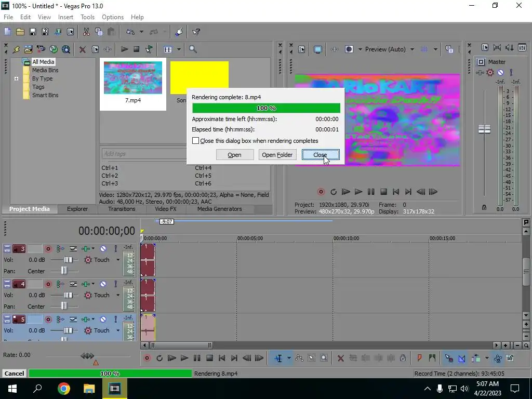Click the Master mixer properties icon

[485, 47]
